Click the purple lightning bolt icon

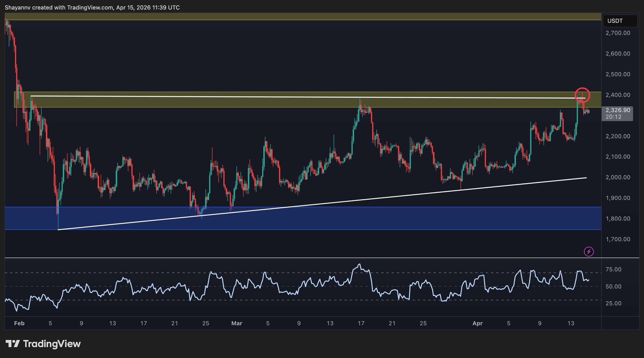tap(589, 251)
